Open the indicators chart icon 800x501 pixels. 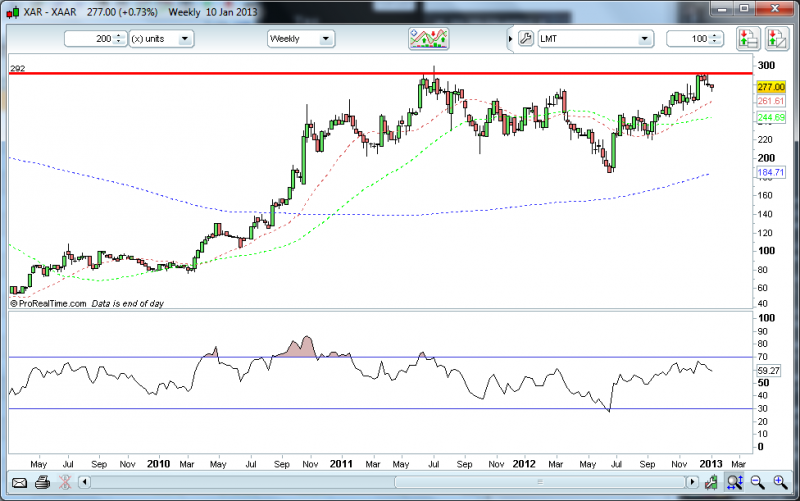428,39
